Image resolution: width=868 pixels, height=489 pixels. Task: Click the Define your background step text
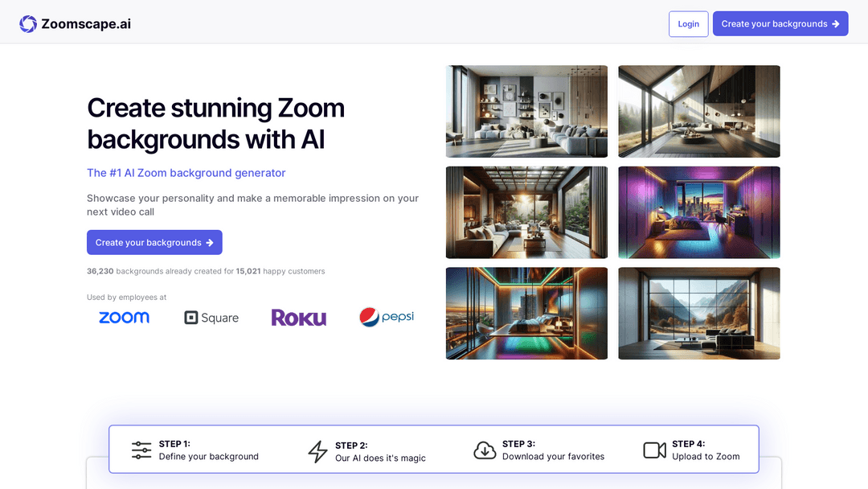208,457
